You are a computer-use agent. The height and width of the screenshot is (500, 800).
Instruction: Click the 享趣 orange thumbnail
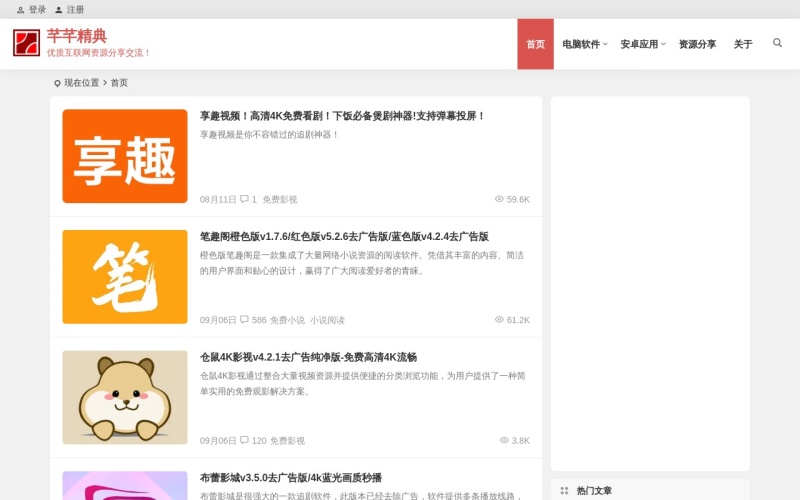coord(125,156)
